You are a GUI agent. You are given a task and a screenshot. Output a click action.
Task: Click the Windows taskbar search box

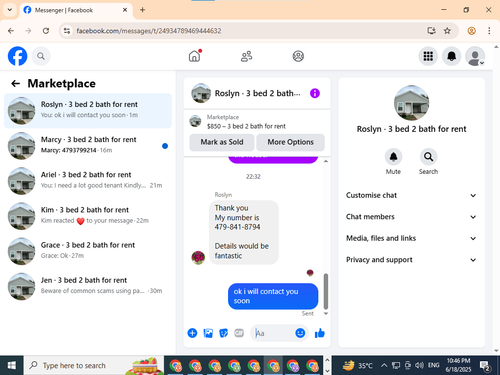[x=94, y=365]
